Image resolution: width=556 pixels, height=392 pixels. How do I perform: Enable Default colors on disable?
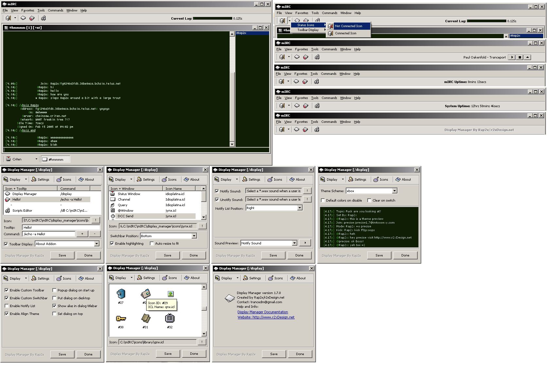[323, 200]
